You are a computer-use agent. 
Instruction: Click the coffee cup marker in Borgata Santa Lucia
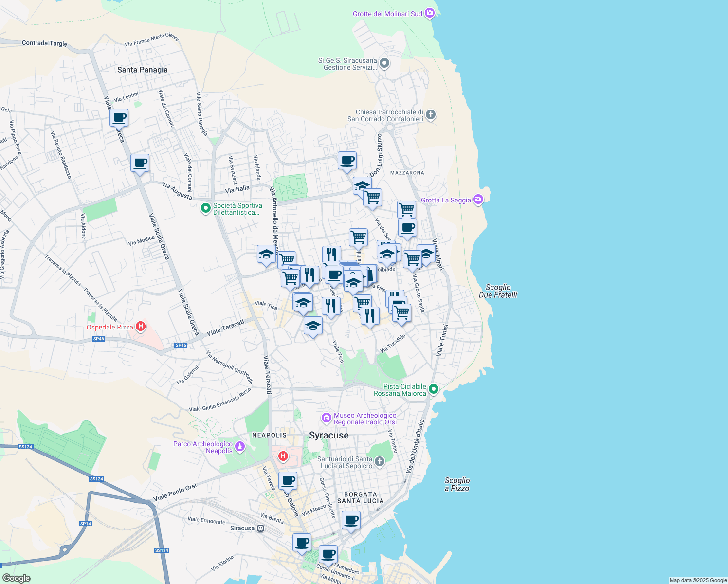[351, 521]
